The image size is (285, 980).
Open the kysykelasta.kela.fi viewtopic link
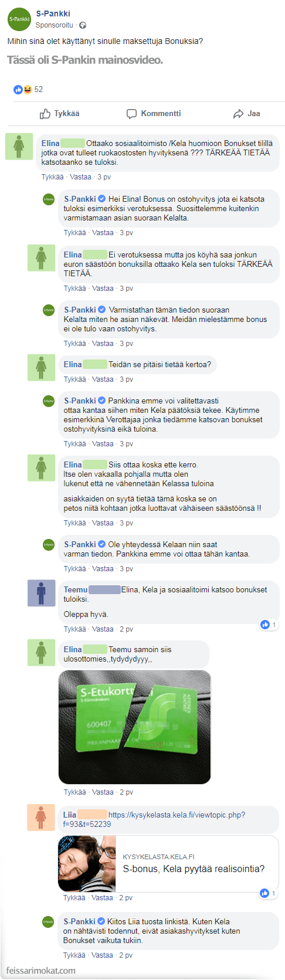click(x=154, y=819)
